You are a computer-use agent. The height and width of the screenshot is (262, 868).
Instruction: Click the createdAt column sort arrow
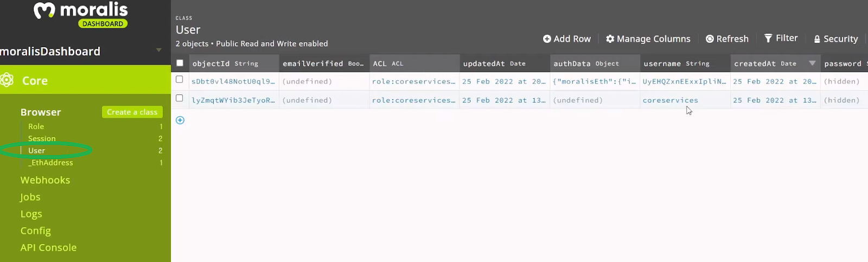(x=812, y=63)
